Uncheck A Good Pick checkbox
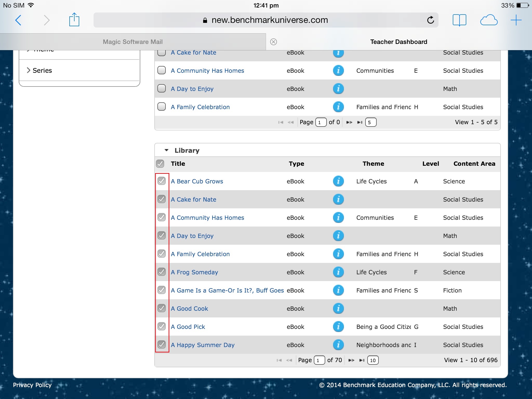The height and width of the screenshot is (399, 532). [162, 326]
